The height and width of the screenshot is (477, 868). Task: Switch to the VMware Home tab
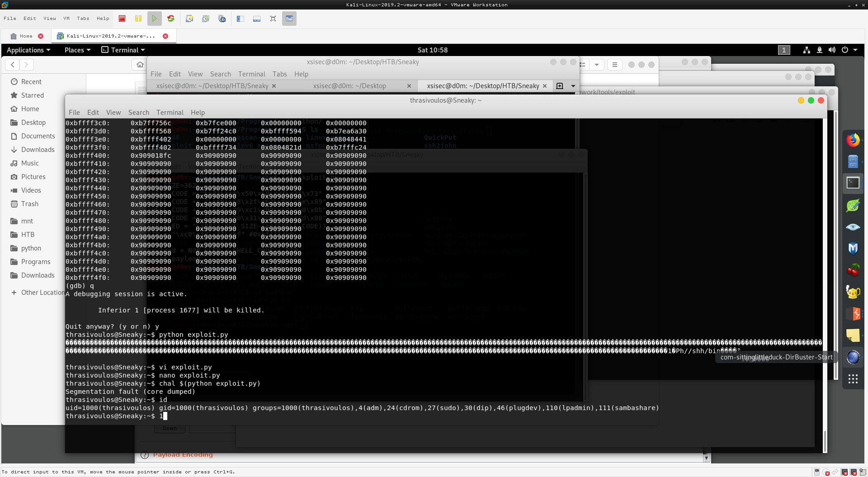pos(26,36)
